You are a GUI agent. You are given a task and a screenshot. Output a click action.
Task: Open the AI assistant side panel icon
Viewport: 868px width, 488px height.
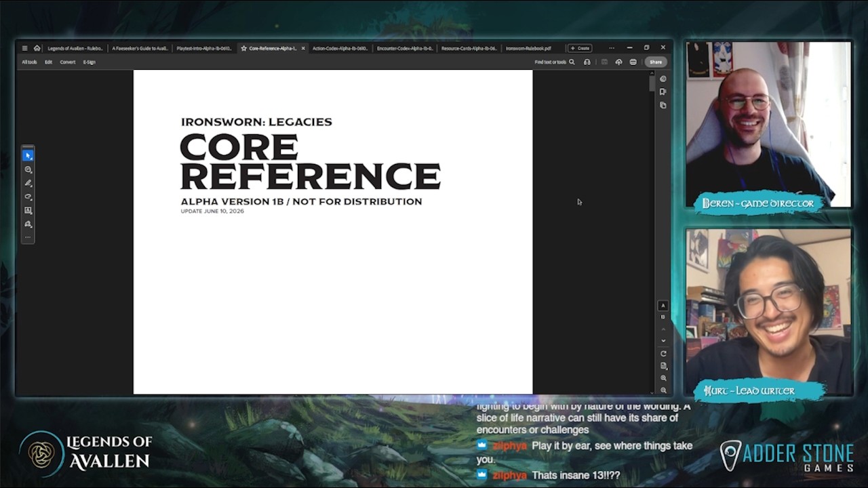coord(663,79)
